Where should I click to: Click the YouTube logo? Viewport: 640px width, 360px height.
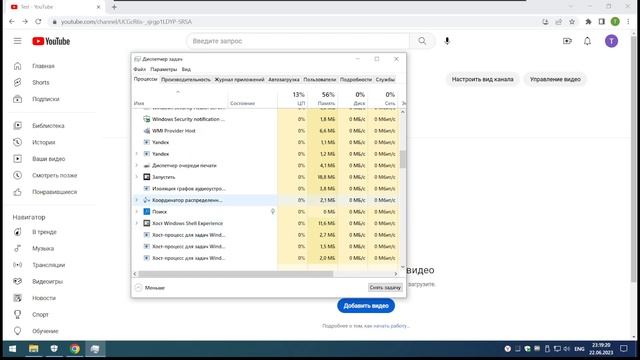(x=51, y=41)
